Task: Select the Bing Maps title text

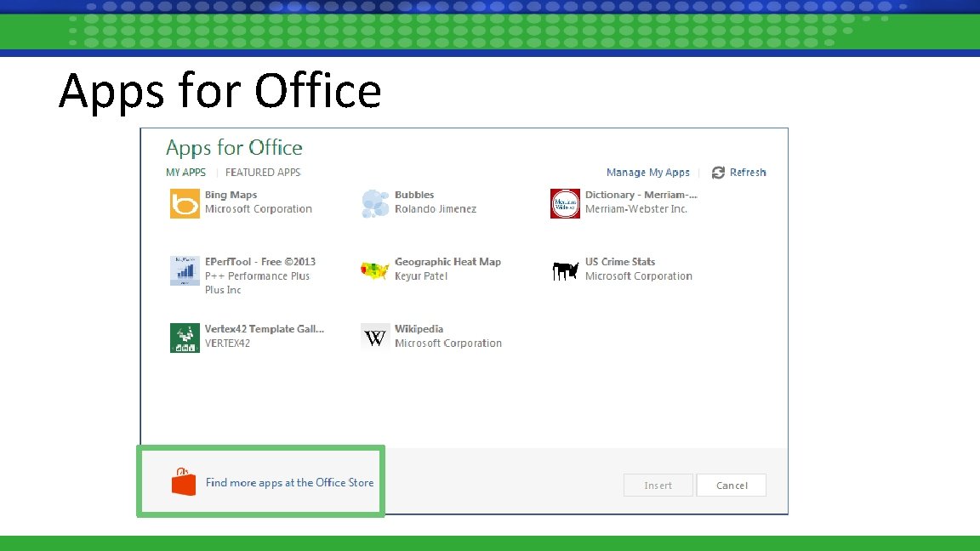Action: point(231,195)
